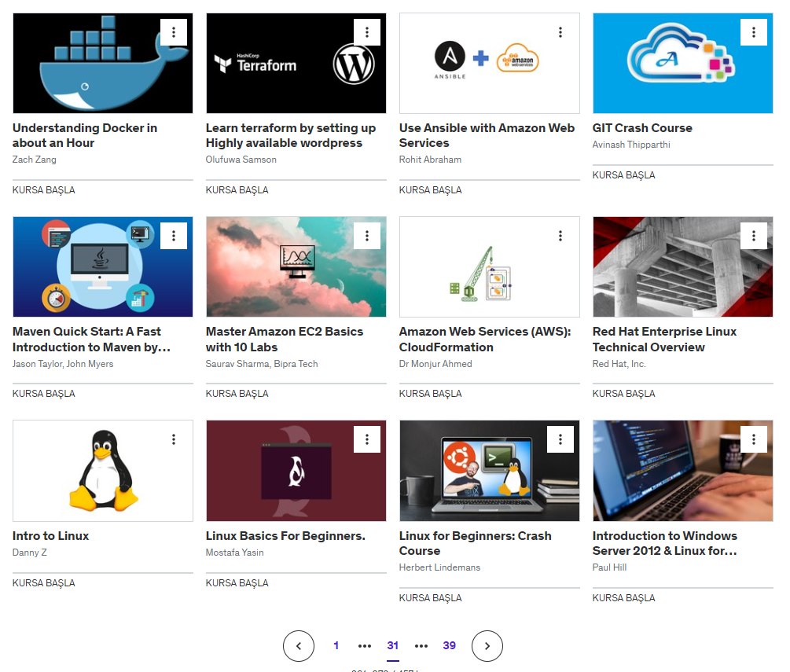Open Red Hat bridge photo thumbnail
This screenshot has height=672, width=790.
pos(682,267)
